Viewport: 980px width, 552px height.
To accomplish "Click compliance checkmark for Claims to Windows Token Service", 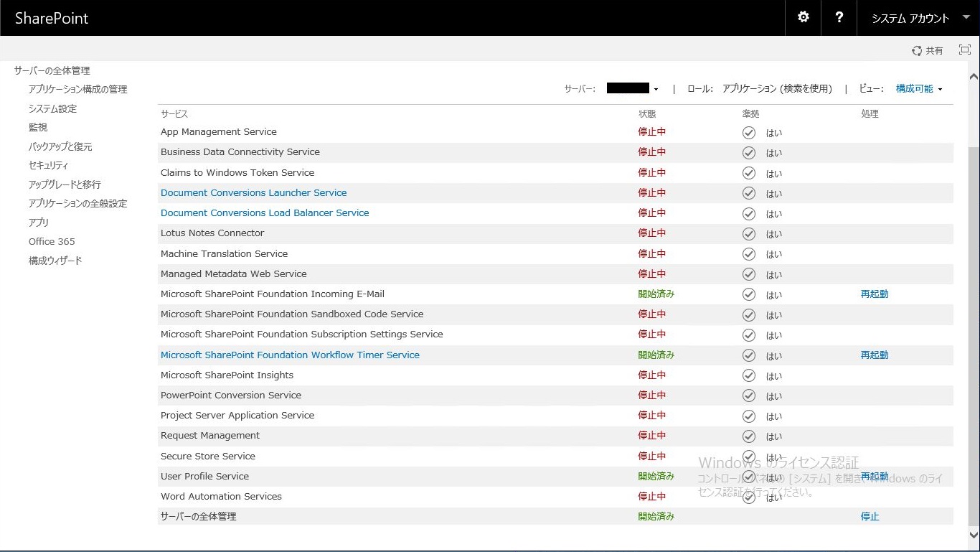I will point(749,173).
